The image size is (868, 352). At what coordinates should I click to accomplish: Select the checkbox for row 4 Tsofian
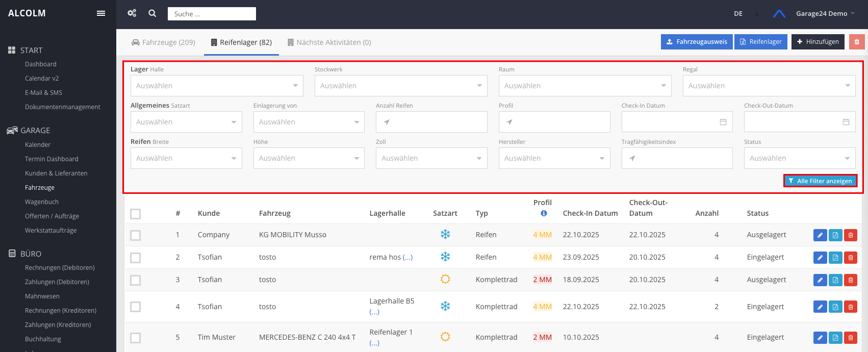click(x=136, y=307)
